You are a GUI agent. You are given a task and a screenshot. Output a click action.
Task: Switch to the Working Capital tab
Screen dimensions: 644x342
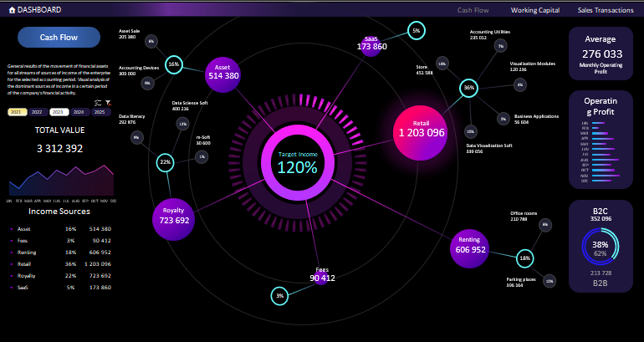(535, 10)
